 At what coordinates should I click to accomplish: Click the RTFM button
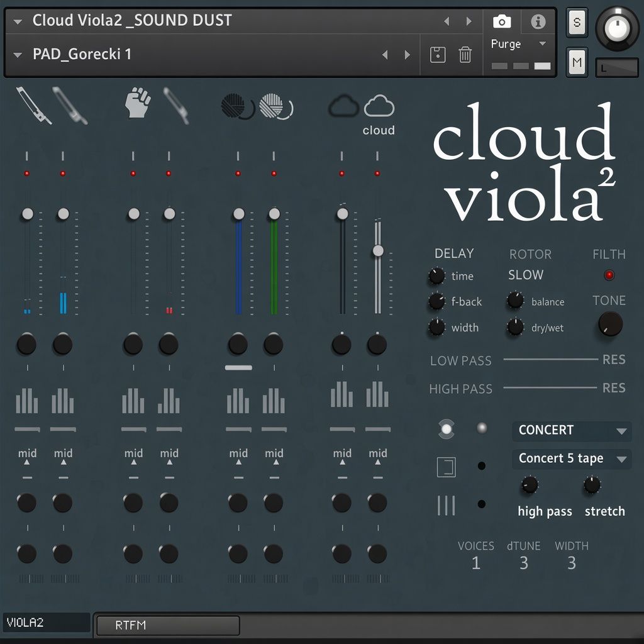coord(168,625)
